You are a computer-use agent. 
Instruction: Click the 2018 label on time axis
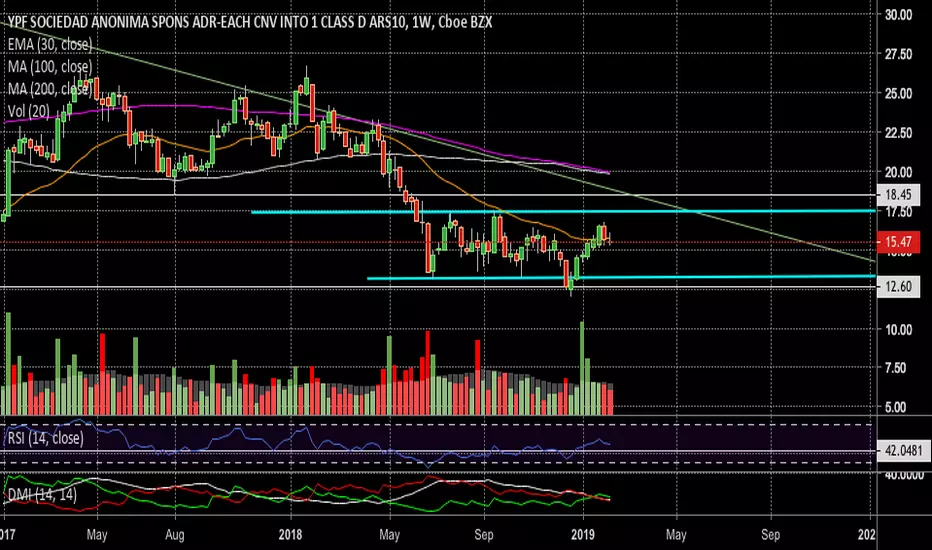coord(291,535)
